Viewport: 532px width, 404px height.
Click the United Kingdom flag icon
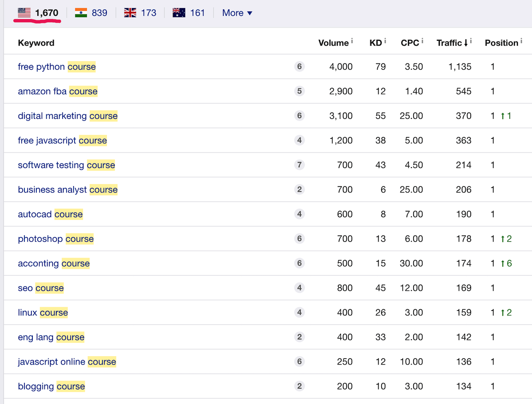click(130, 13)
